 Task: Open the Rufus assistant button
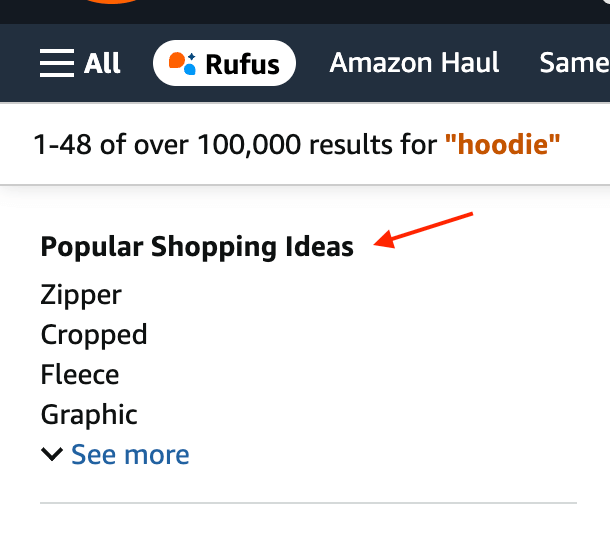[224, 64]
